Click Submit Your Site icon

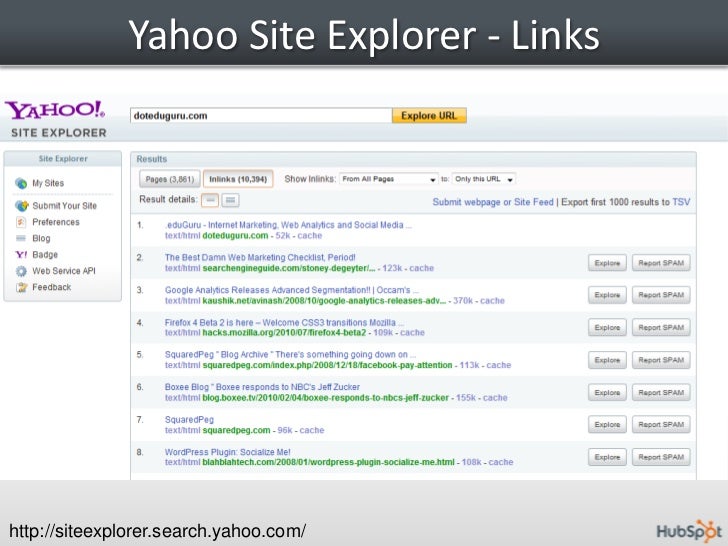21,206
